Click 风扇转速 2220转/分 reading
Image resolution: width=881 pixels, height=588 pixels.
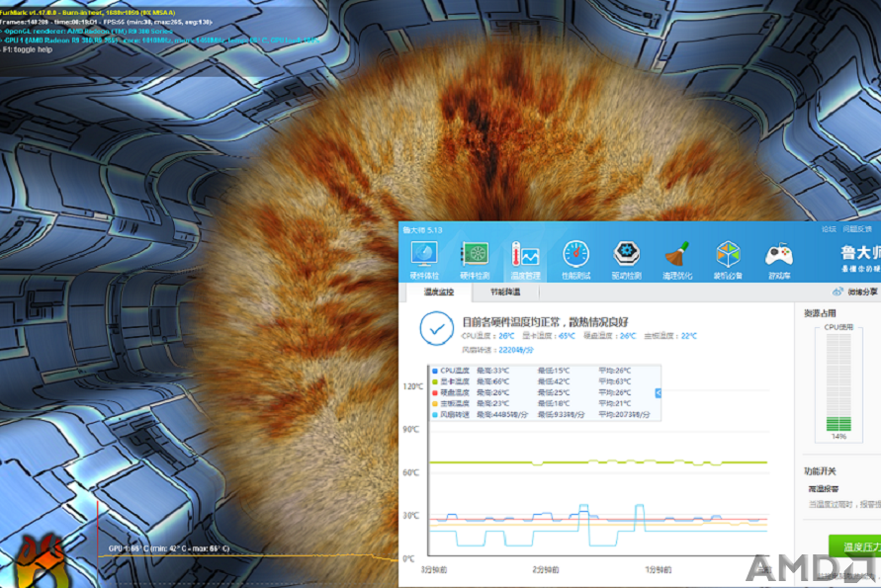(497, 350)
